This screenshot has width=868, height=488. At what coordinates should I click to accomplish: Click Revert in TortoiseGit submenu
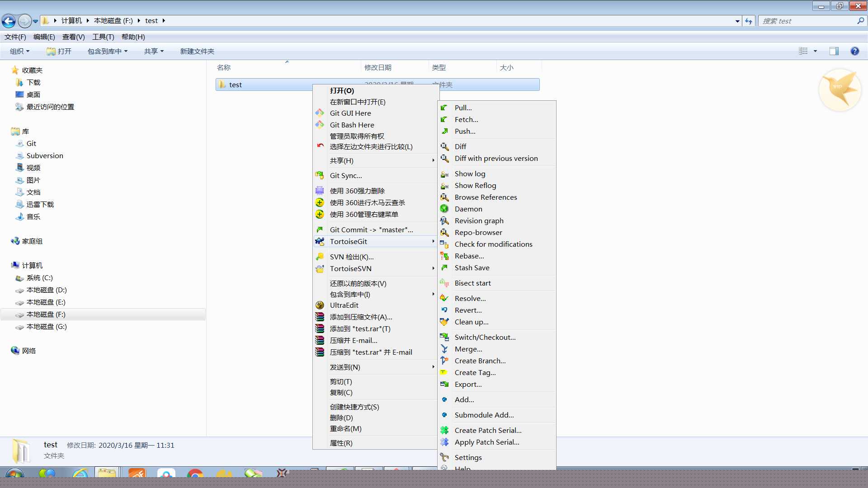click(x=467, y=310)
